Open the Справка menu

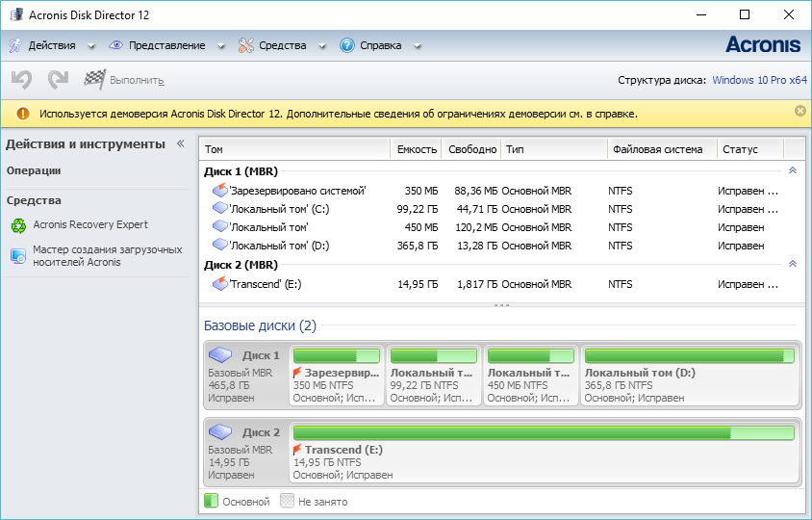click(x=381, y=45)
